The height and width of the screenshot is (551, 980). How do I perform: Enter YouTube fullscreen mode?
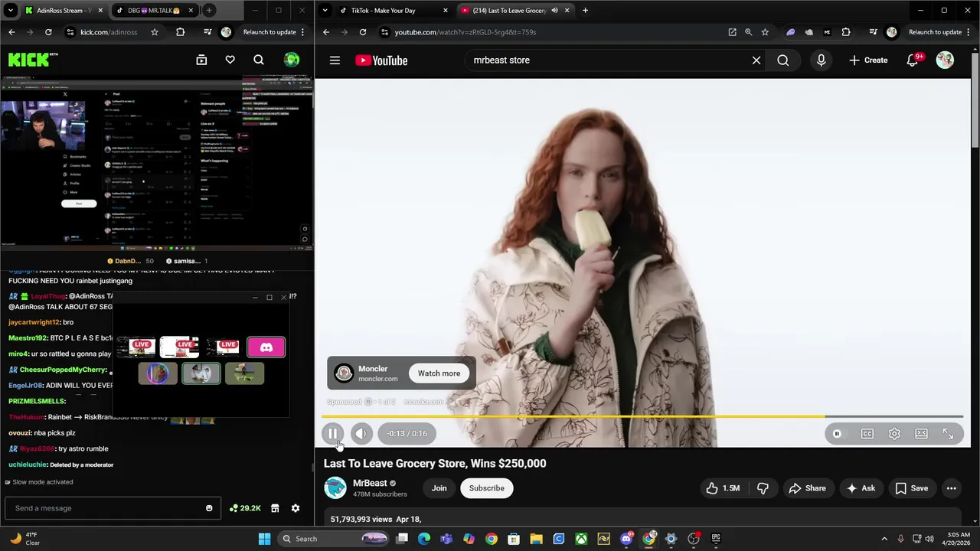(948, 434)
